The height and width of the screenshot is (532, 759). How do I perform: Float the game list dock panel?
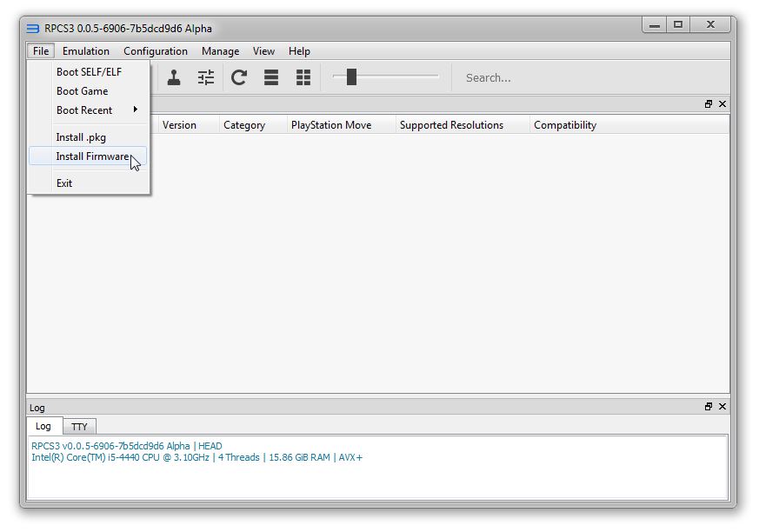pos(709,103)
